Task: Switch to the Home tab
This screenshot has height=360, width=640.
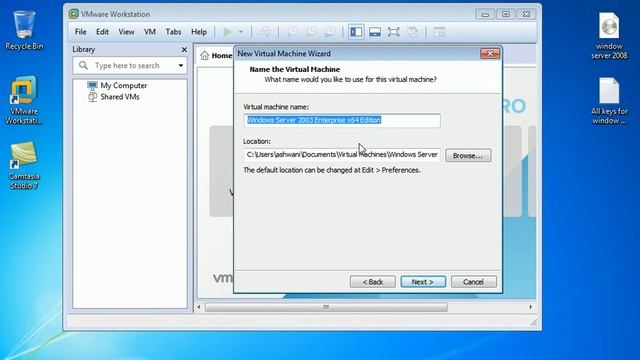Action: [x=216, y=56]
